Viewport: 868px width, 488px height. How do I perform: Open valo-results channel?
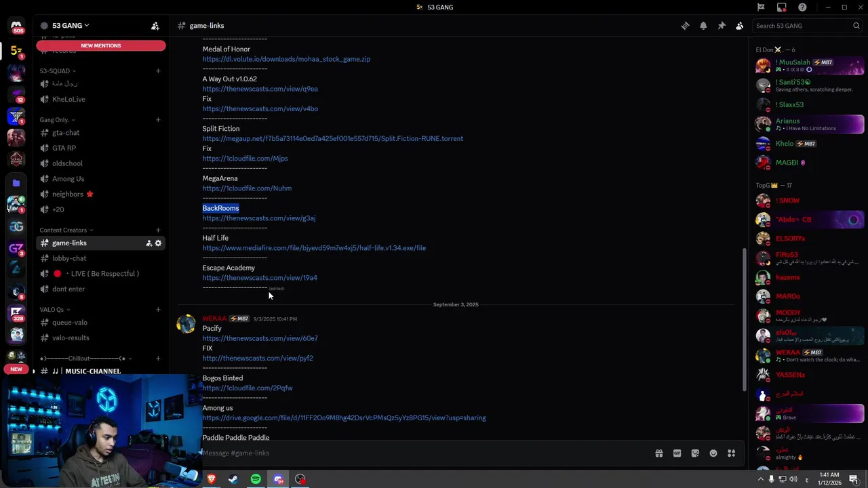point(100,338)
